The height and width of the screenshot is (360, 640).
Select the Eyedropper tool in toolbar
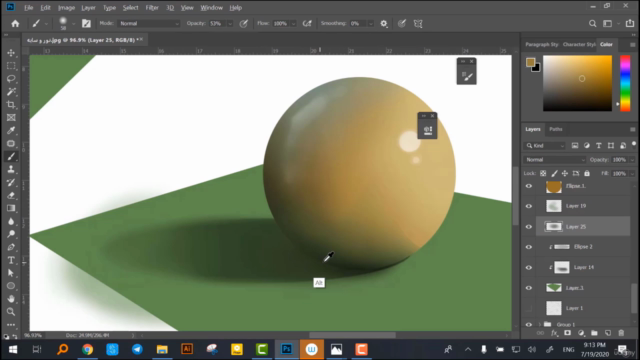click(11, 131)
